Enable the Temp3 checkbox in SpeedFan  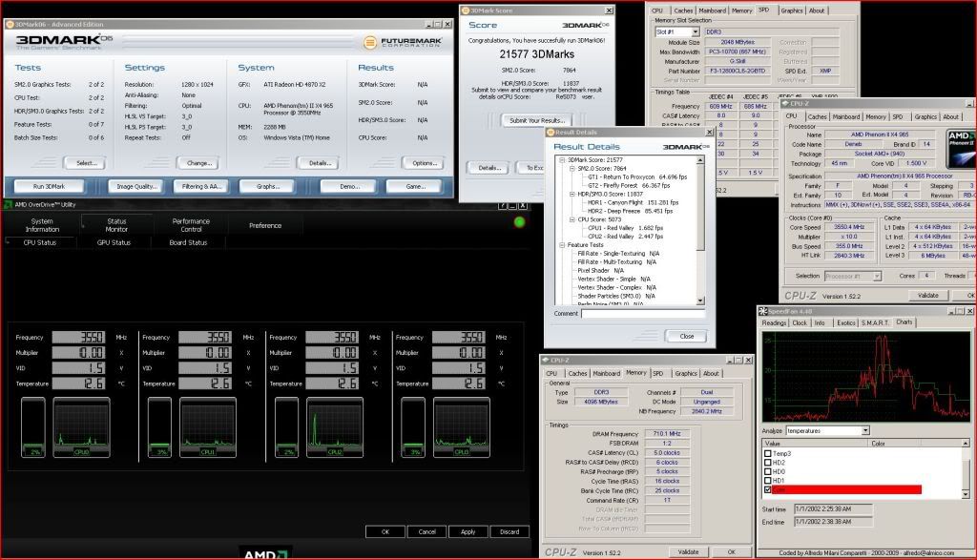(770, 453)
